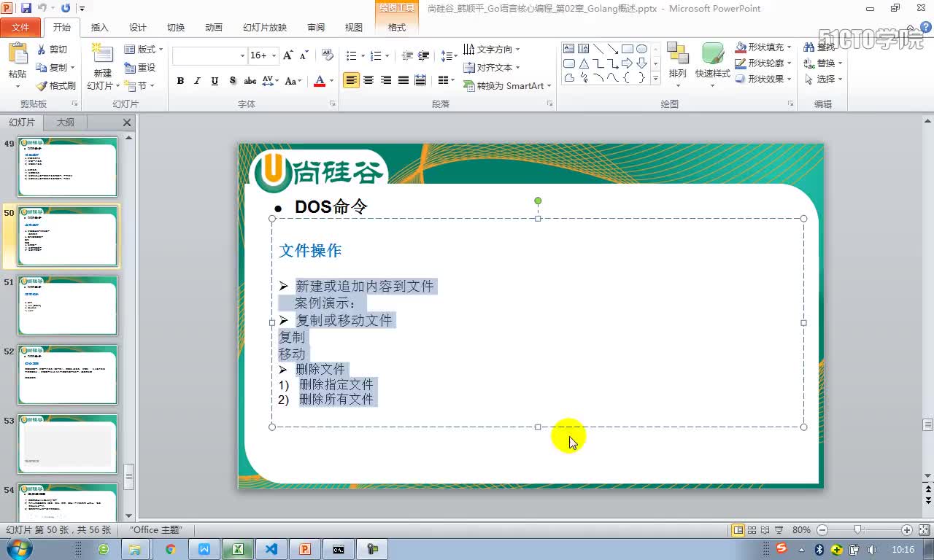The image size is (934, 560).
Task: Toggle Strikethrough formatting
Action: [250, 81]
